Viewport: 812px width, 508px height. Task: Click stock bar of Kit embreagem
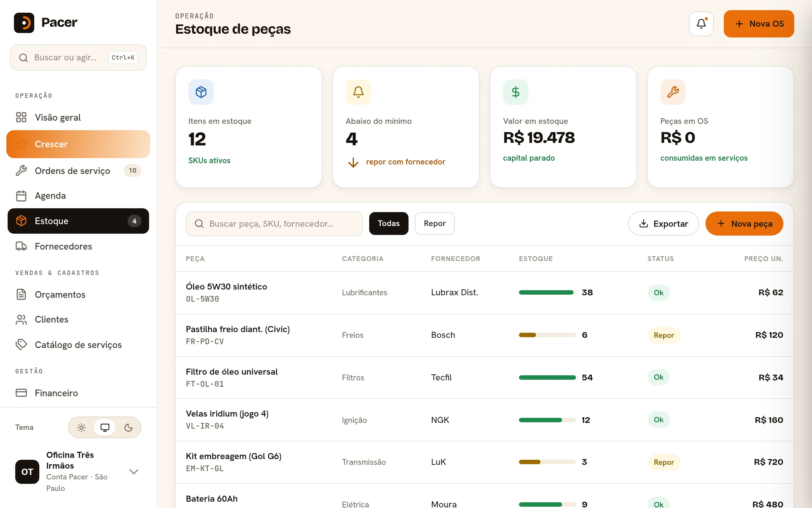(547, 462)
